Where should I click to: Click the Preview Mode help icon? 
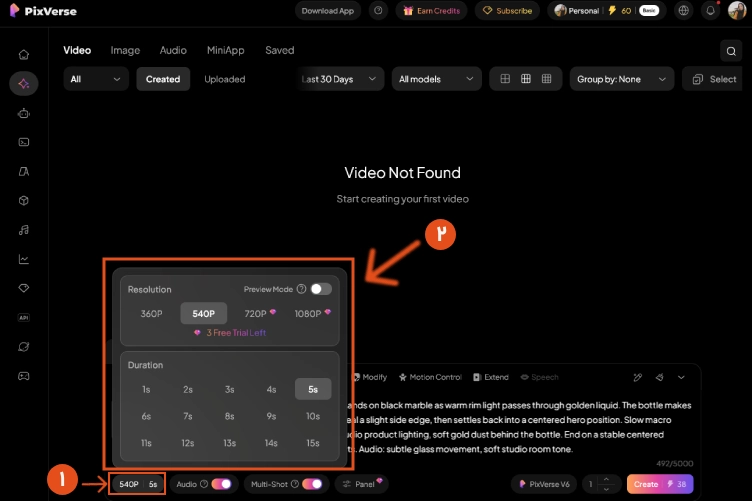(301, 289)
